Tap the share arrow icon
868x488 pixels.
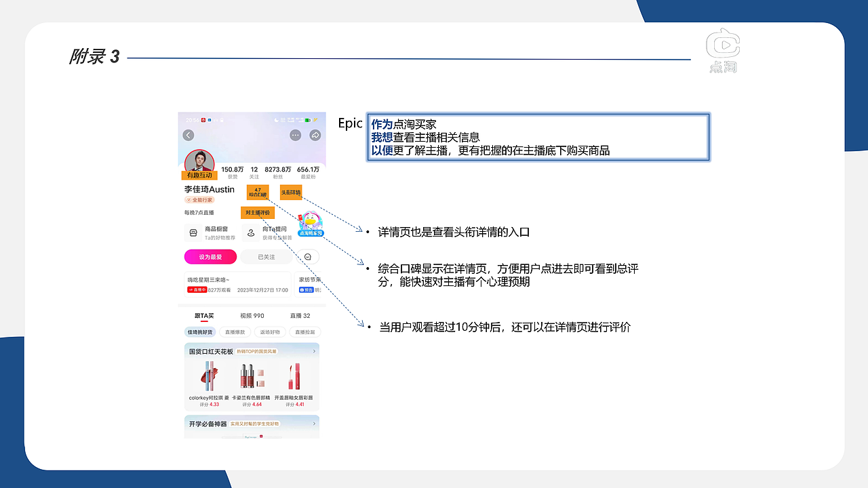[x=315, y=136]
